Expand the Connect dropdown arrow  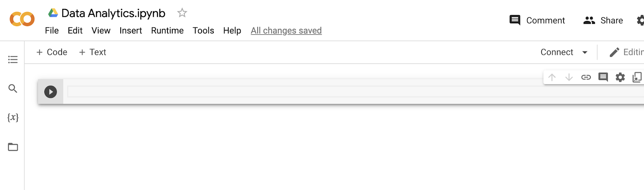[x=585, y=52]
